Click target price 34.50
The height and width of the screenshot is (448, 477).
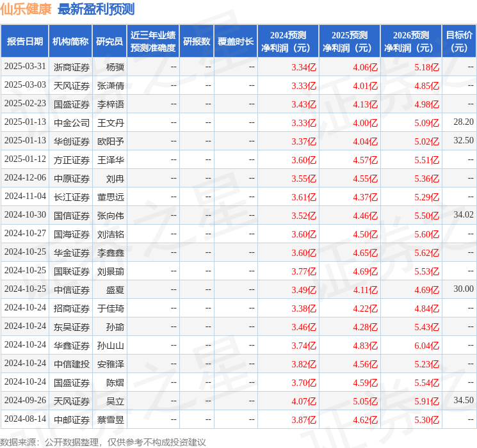(464, 400)
